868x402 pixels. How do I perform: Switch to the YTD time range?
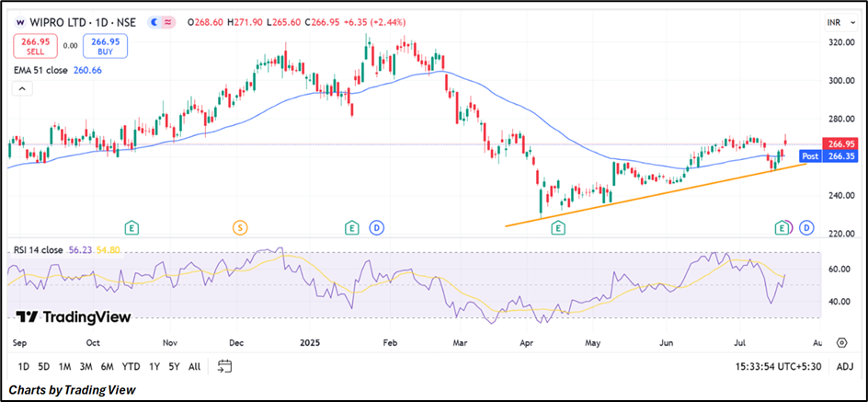point(131,366)
